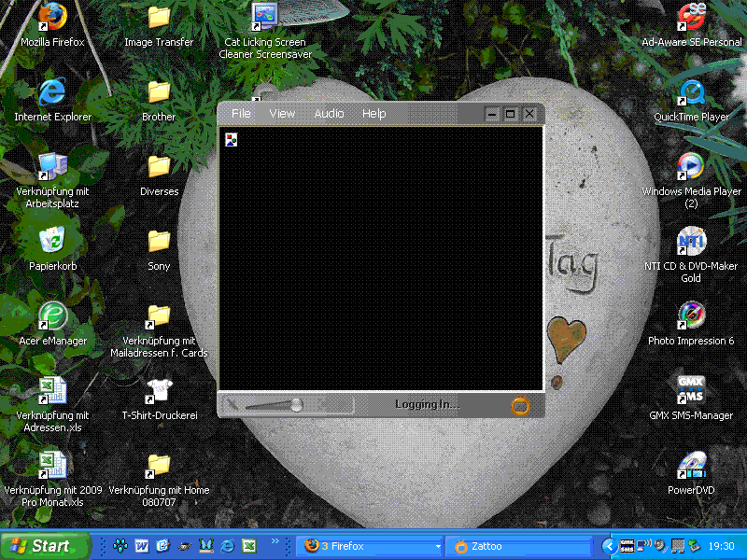
Task: Open the Audio menu
Action: tap(329, 114)
